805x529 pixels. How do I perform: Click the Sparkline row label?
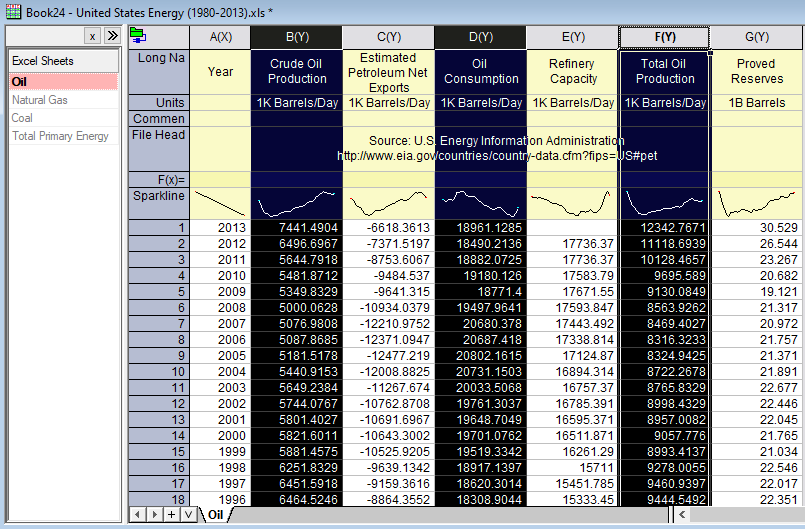point(159,203)
